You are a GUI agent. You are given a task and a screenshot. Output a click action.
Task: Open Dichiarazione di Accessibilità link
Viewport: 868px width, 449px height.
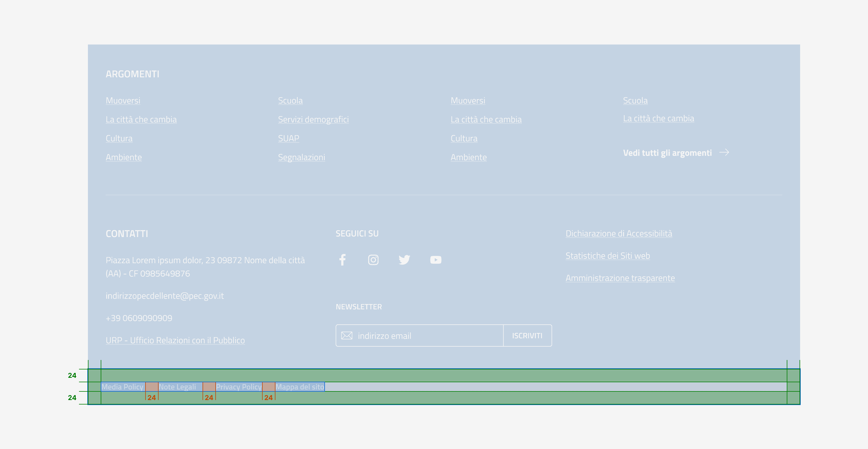tap(618, 233)
